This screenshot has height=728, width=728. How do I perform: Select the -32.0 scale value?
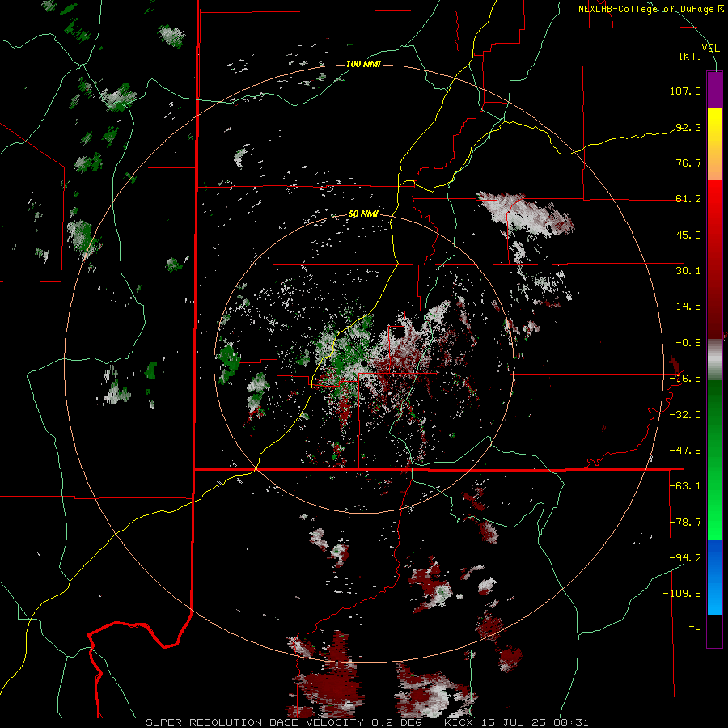(685, 415)
